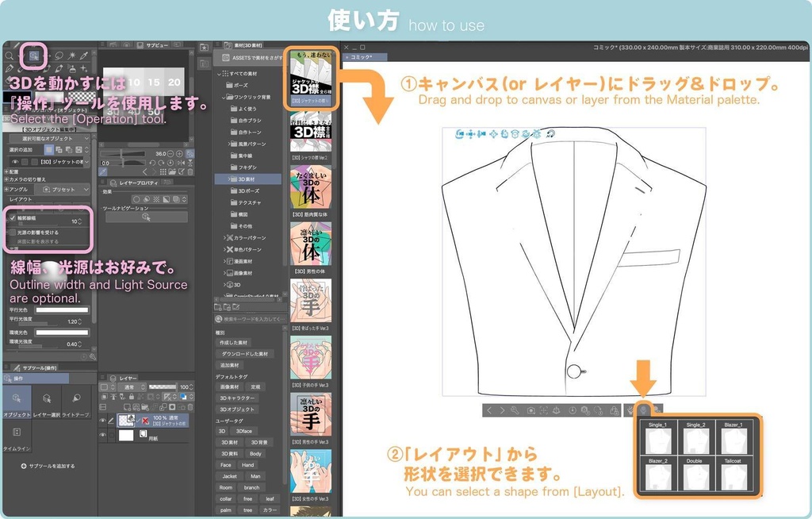Select the Blazer_1 layout thumbnail
Image resolution: width=812 pixels, height=519 pixels.
point(733,437)
